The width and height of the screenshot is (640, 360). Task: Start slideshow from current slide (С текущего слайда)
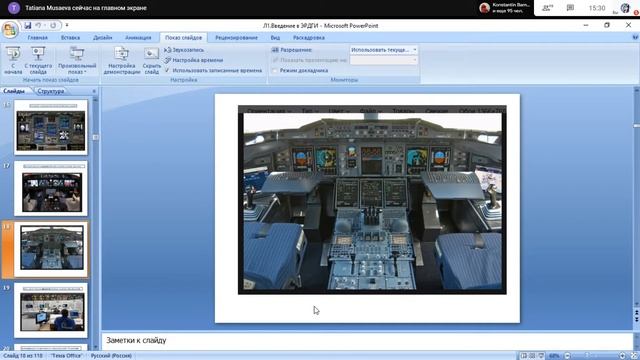[x=38, y=60]
